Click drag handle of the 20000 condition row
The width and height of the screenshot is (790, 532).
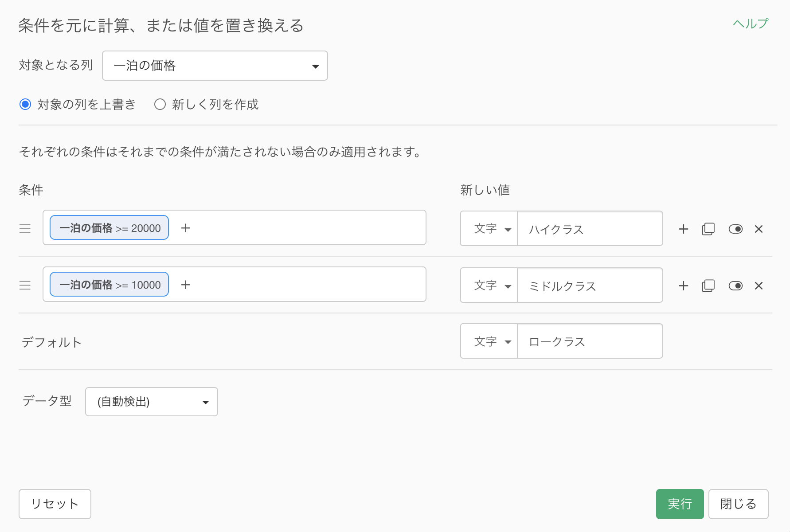coord(25,228)
